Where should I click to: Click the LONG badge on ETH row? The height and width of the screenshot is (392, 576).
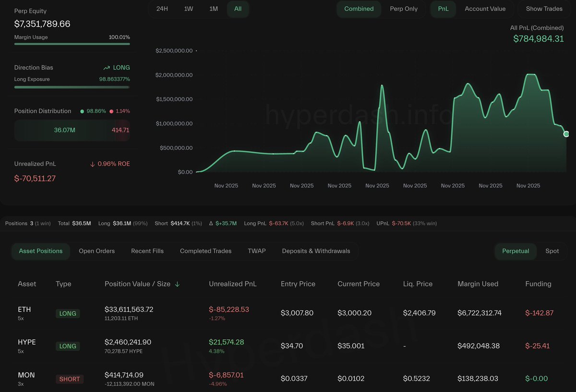(x=68, y=313)
